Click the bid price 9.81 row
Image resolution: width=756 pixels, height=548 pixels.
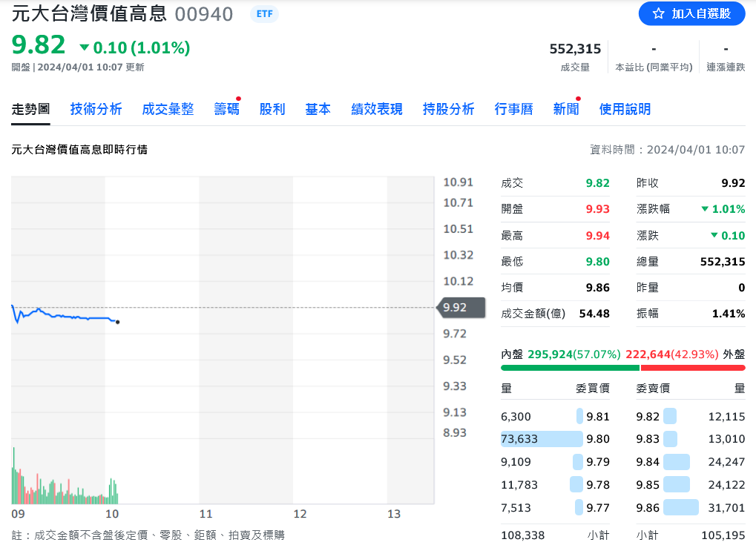556,417
